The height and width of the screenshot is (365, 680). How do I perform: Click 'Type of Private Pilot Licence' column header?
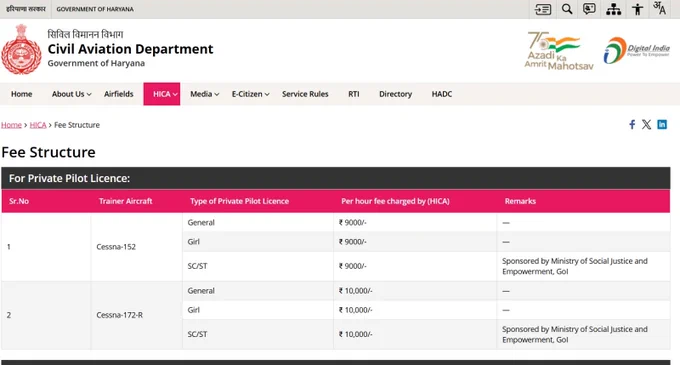(x=239, y=201)
